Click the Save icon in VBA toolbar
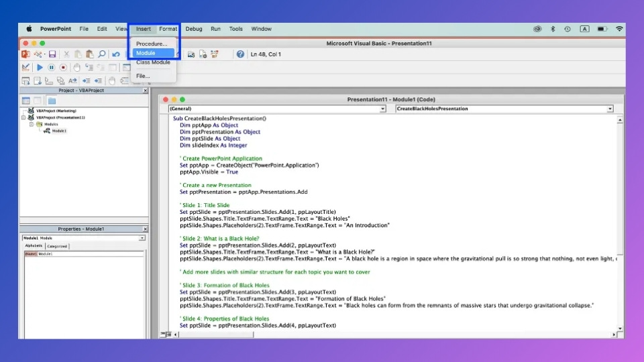Screen dimensions: 644x362 (x=52, y=54)
